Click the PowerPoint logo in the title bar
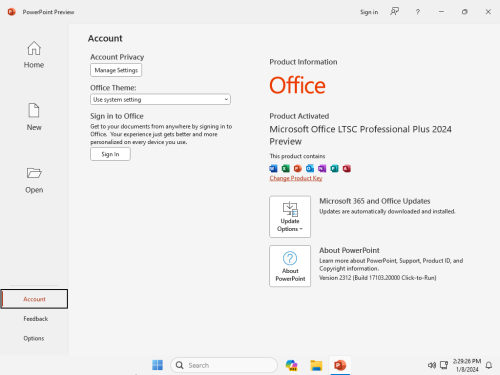This screenshot has height=375, width=500. (11, 12)
